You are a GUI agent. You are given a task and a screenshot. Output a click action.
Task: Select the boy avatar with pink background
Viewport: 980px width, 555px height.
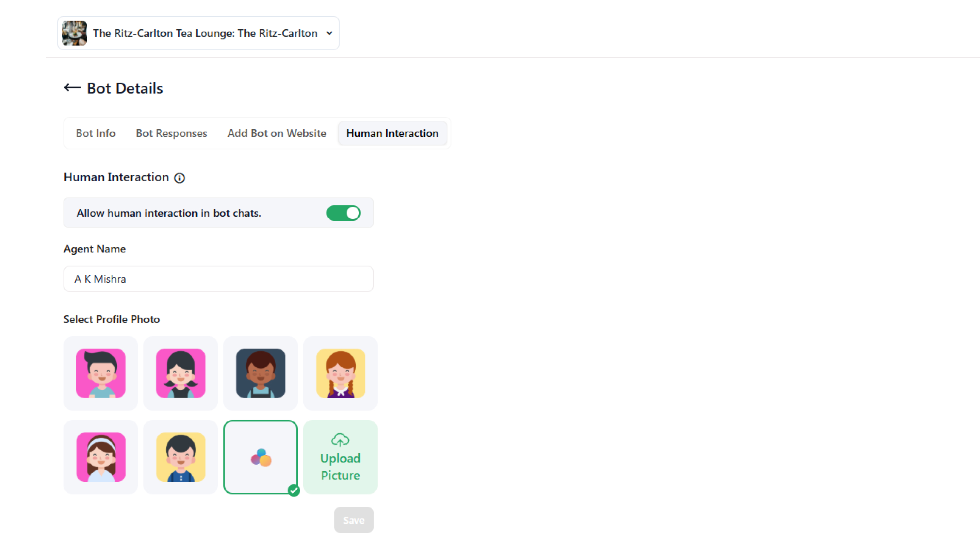(x=101, y=373)
